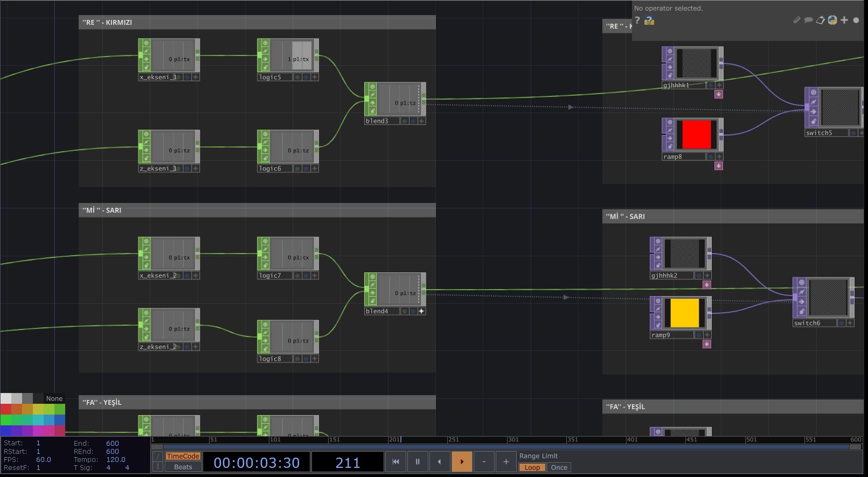This screenshot has height=477, width=868.
Task: Click the Python logo icon in parameter panel
Action: (x=832, y=20)
